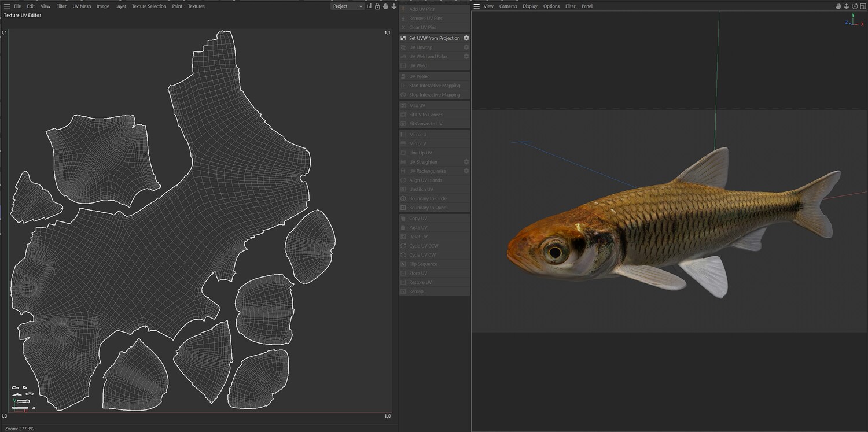Open the viewport View menu

488,6
